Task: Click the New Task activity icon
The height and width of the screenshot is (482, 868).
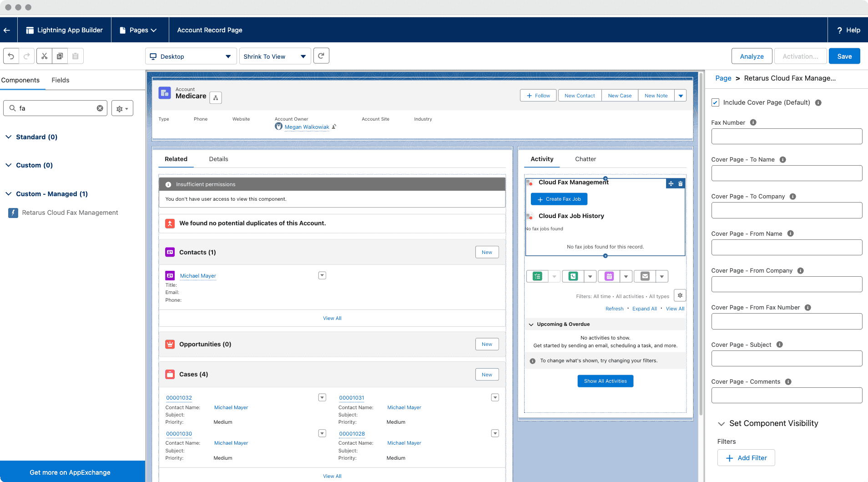Action: point(537,276)
